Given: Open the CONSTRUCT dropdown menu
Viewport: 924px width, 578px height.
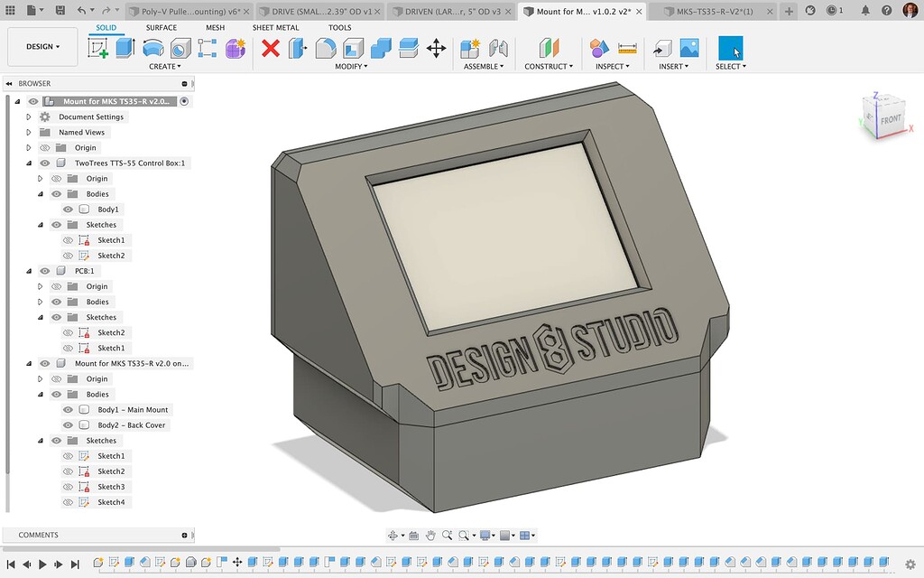Looking at the screenshot, I should [549, 67].
